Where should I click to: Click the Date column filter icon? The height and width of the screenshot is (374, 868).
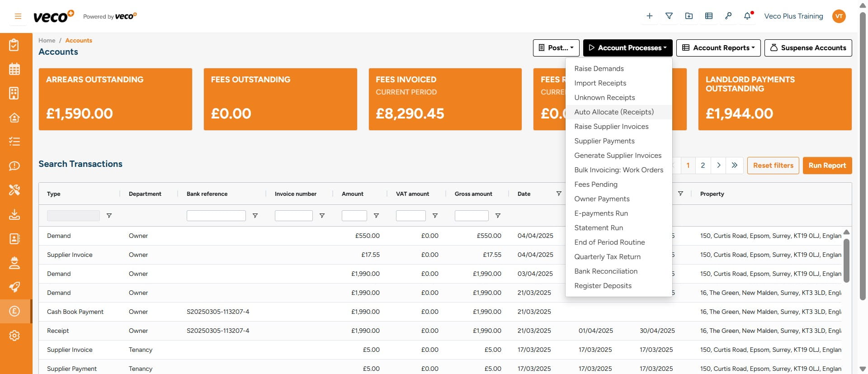pos(559,194)
